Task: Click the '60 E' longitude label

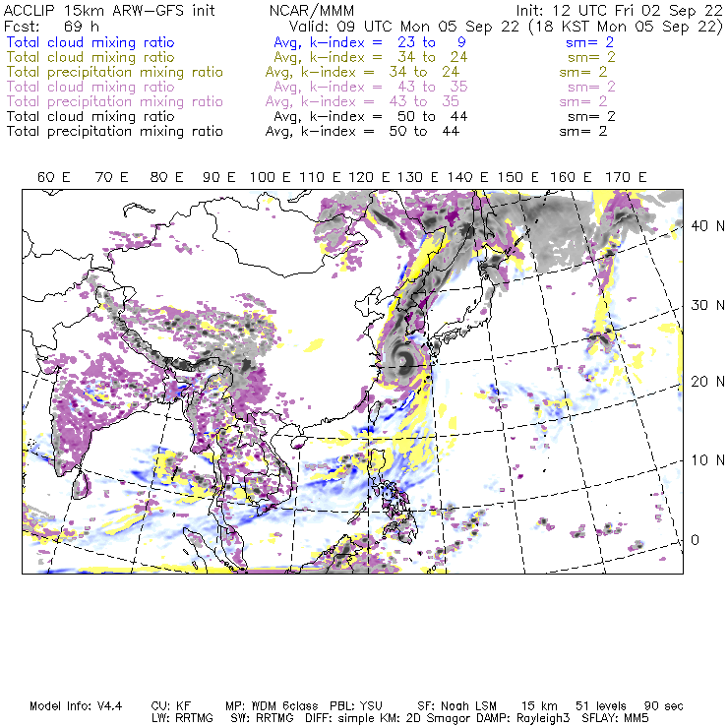Action: [x=53, y=177]
